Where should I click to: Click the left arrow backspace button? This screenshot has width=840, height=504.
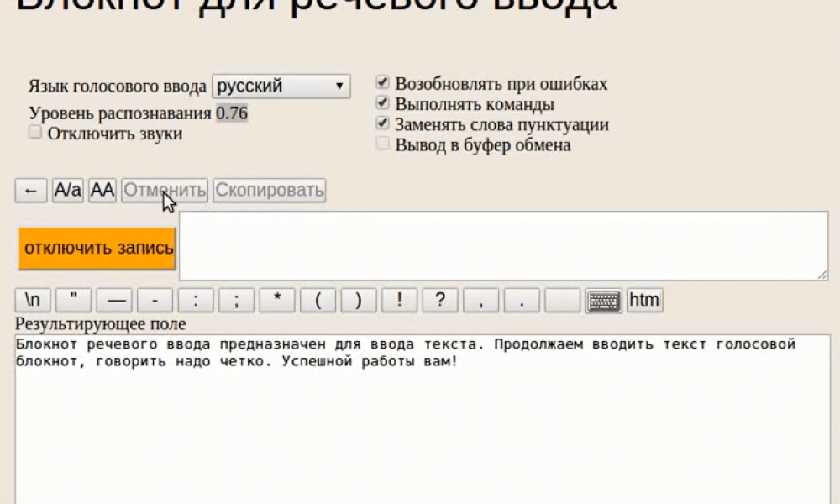pos(31,191)
